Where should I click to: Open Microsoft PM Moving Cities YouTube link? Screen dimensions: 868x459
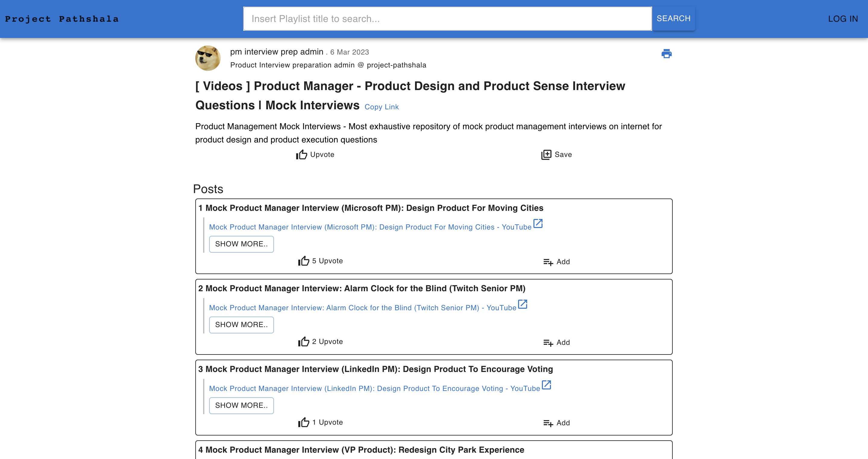coord(370,227)
